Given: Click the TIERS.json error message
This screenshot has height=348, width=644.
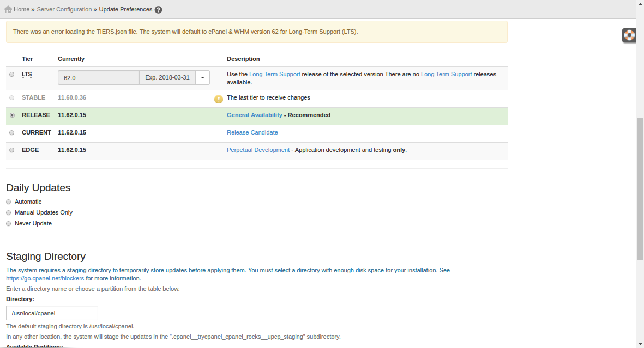Looking at the screenshot, I should 185,32.
